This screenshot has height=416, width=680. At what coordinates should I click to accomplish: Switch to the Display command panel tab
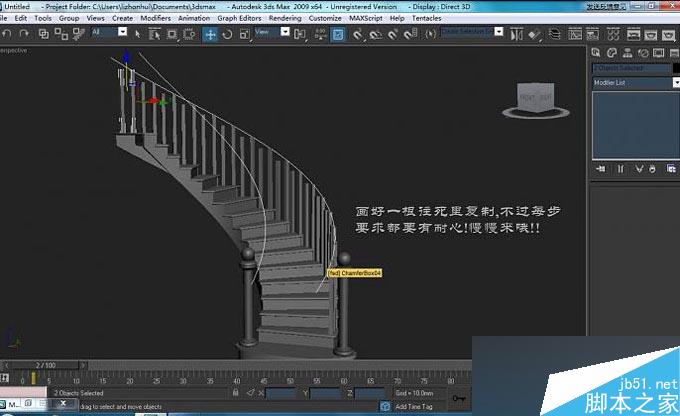click(x=659, y=53)
